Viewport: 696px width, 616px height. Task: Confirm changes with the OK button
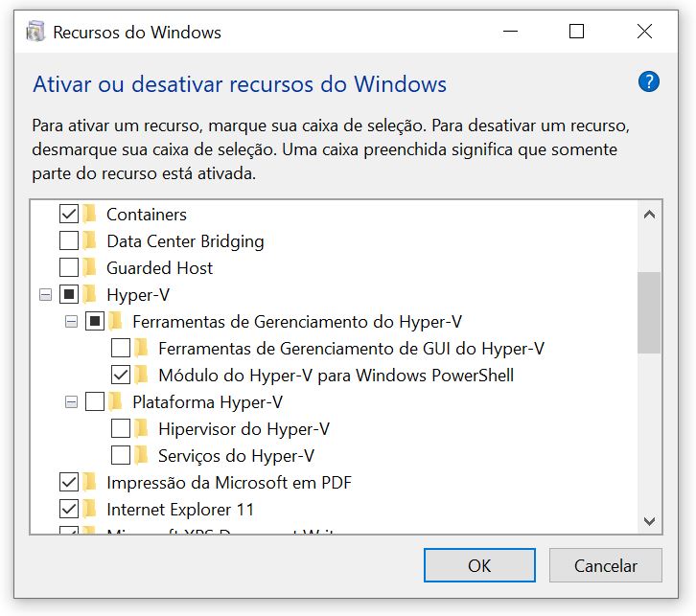pos(479,565)
